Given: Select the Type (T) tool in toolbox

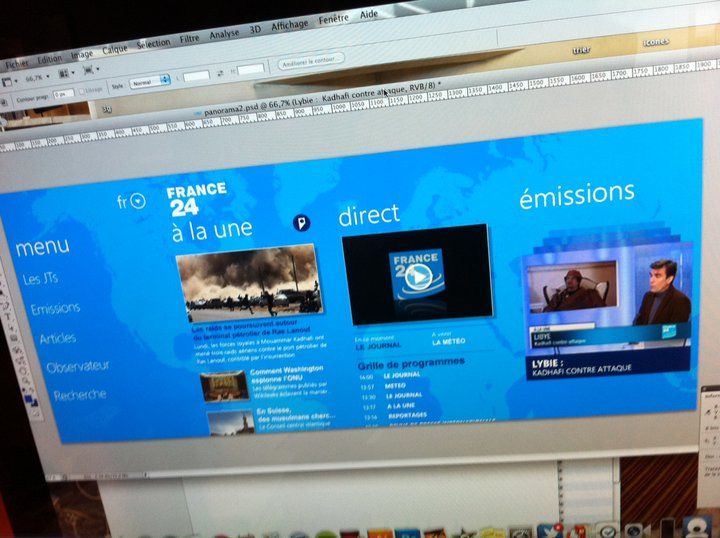Looking at the screenshot, I should [x=10, y=318].
